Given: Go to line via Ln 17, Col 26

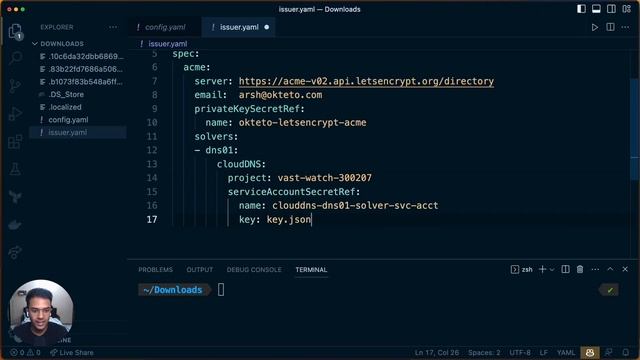Looking at the screenshot, I should 437,353.
